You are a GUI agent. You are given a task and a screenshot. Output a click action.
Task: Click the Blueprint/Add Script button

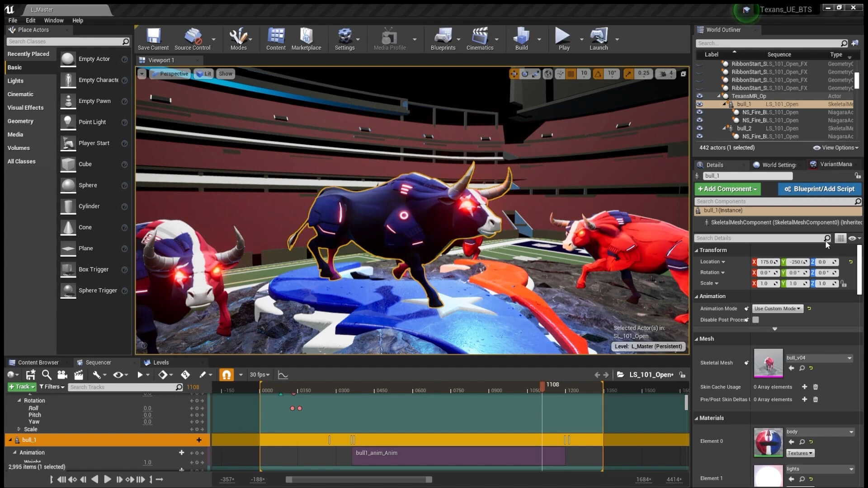click(x=820, y=189)
